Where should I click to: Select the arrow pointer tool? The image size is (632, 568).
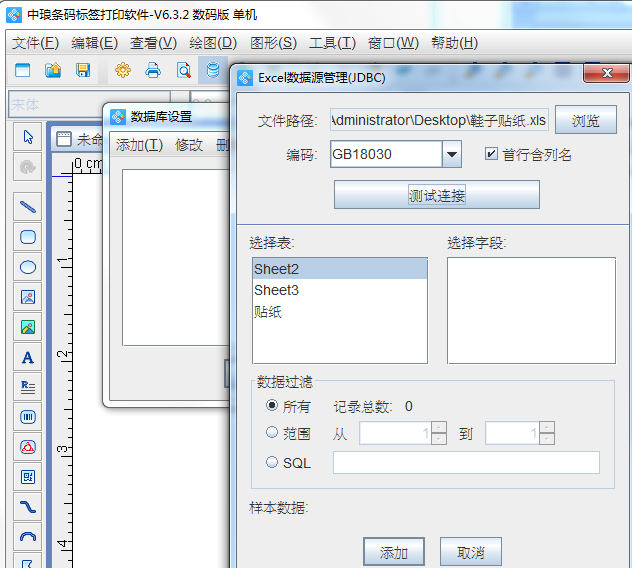[x=28, y=137]
